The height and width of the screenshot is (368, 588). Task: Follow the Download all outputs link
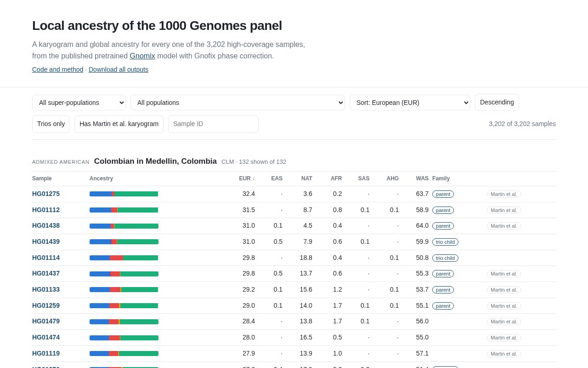[x=119, y=69]
